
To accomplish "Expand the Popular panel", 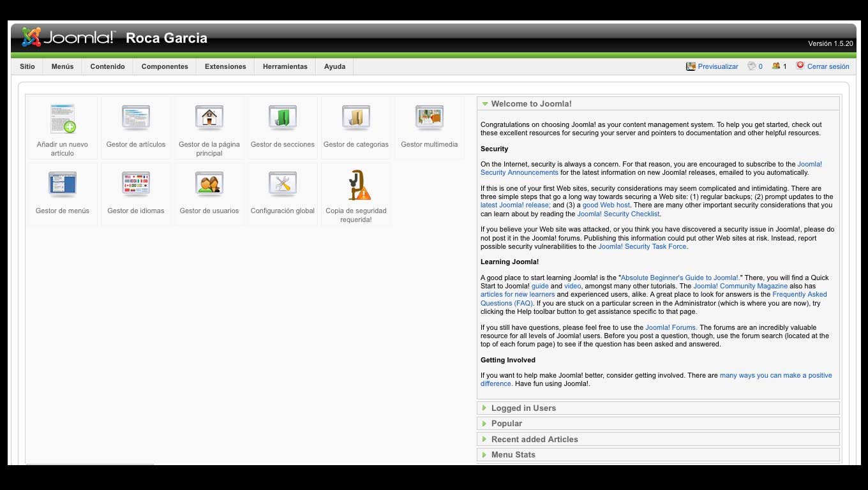I will coord(658,424).
